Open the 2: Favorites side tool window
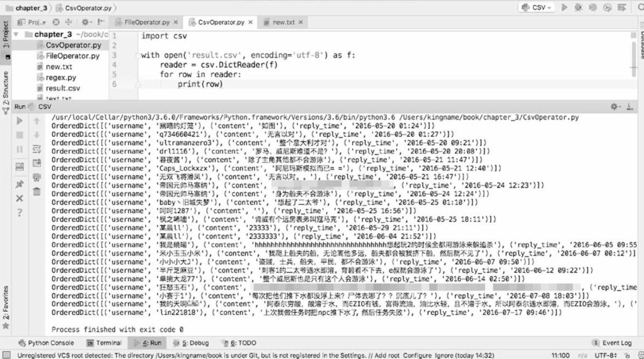Viewport: 644px width, 359px height. coord(5,307)
